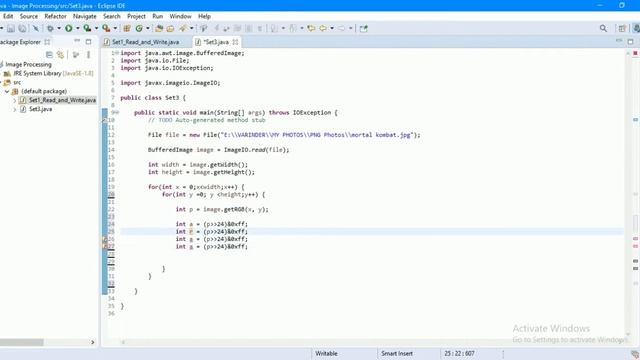Switch to Set1_Read_and_Write.java editor tab
Viewport: 640px width, 360px height.
145,42
